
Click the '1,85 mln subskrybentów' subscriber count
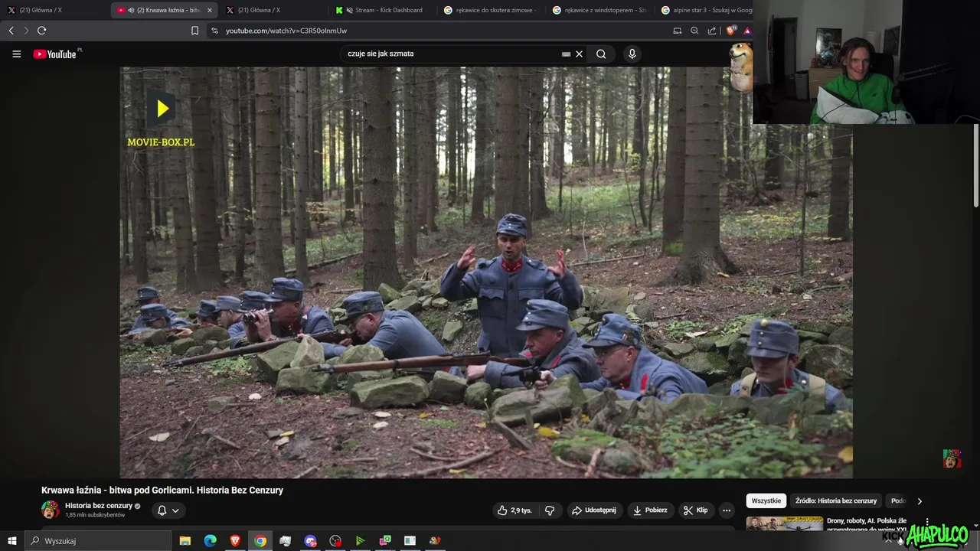click(95, 516)
